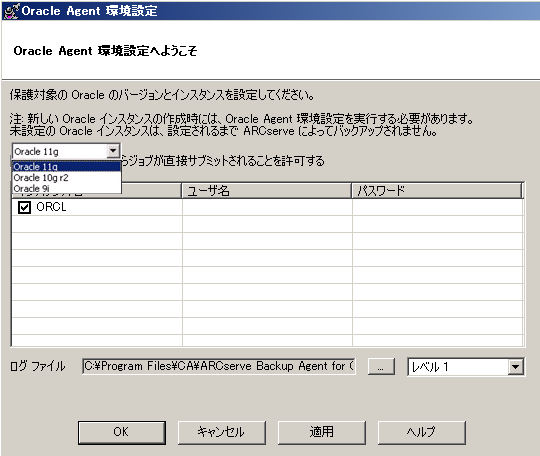
Task: Expand the レベル 1 log level dropdown
Action: 516,367
